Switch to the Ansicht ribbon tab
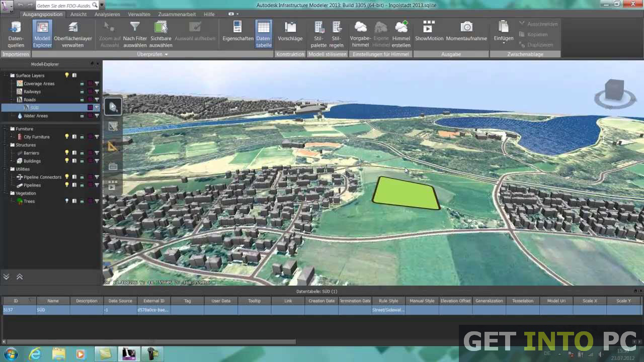644x362 pixels. pyautogui.click(x=78, y=14)
